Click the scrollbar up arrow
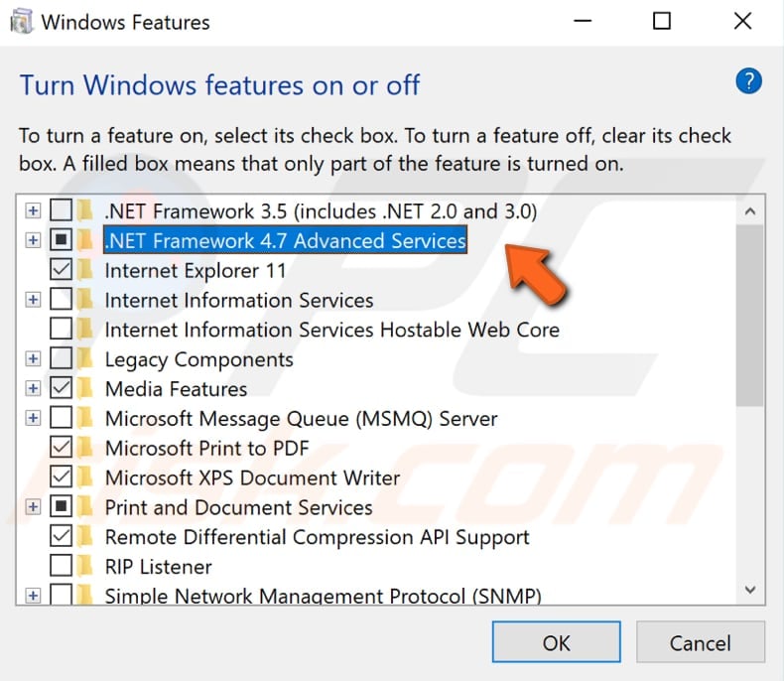Image resolution: width=784 pixels, height=681 pixels. click(x=749, y=211)
